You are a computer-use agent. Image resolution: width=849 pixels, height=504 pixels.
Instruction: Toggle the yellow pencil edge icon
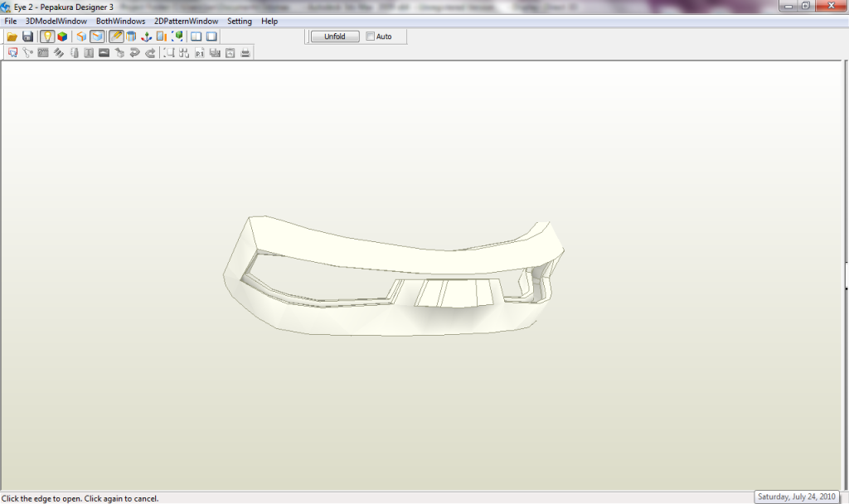tap(116, 36)
